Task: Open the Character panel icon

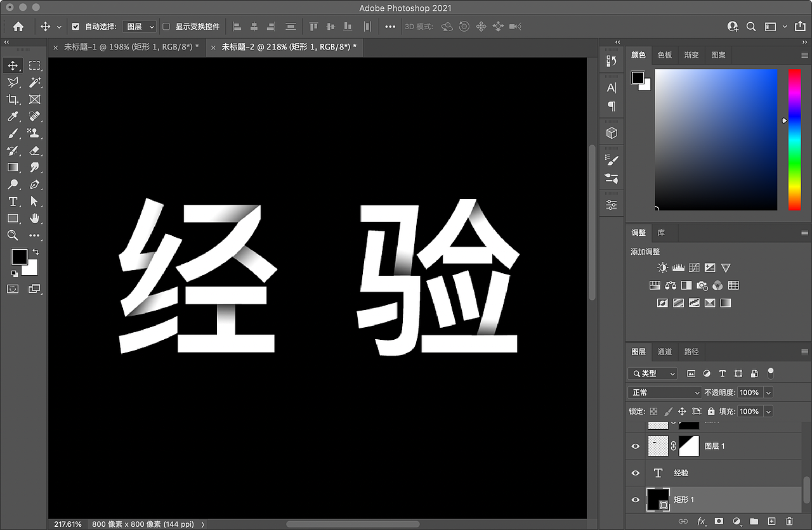Action: coord(611,87)
